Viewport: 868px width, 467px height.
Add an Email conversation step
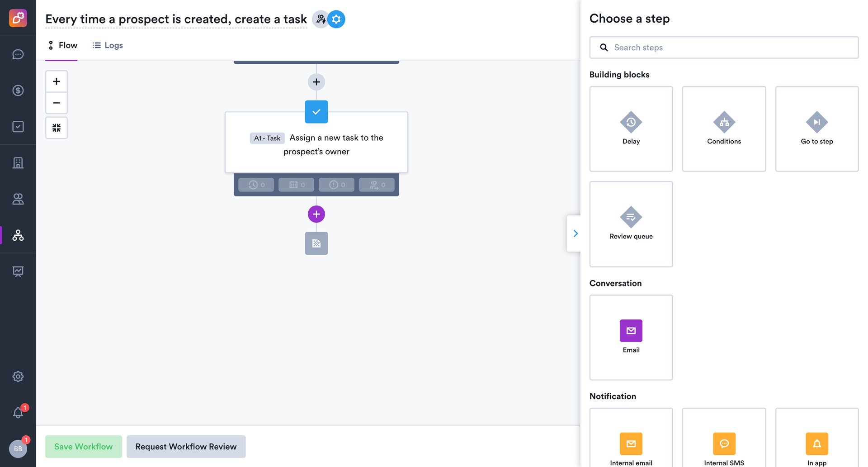631,337
